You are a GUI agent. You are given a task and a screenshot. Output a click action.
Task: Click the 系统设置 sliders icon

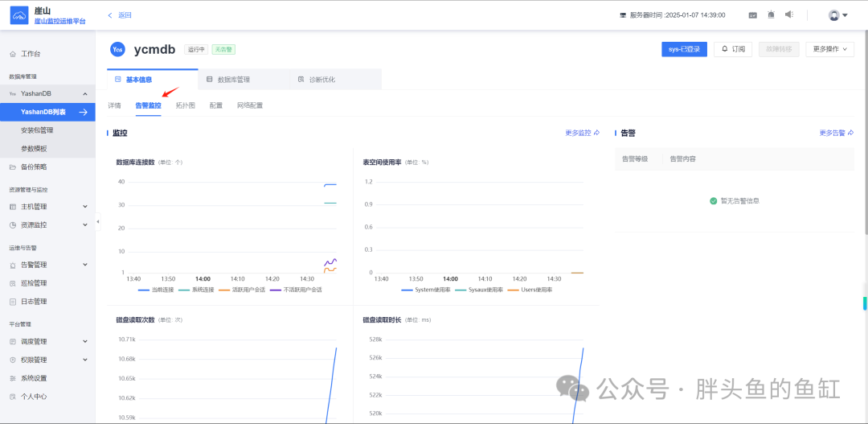(x=13, y=379)
